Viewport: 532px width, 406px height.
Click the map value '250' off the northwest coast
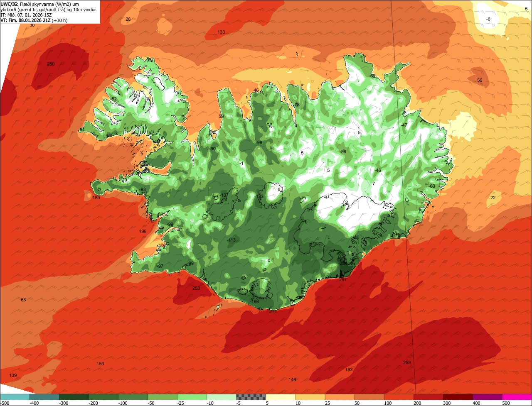pos(51,64)
